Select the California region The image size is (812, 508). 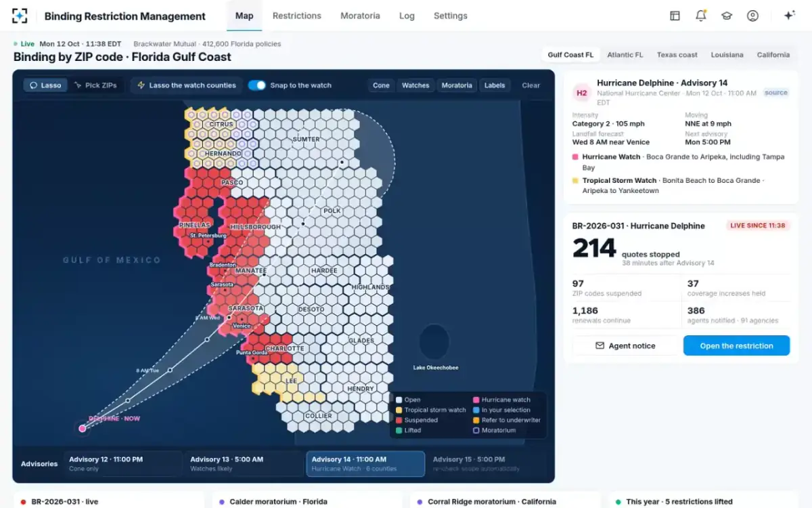773,55
